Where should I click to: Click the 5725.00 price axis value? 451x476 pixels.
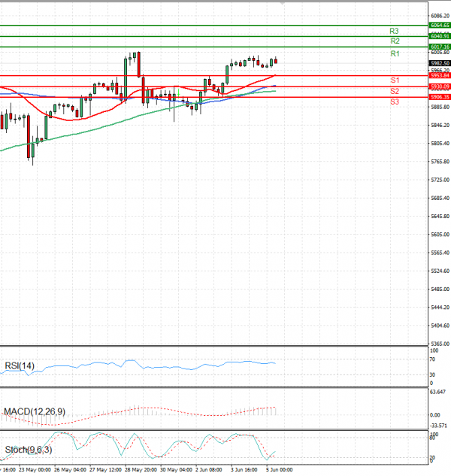[440, 180]
